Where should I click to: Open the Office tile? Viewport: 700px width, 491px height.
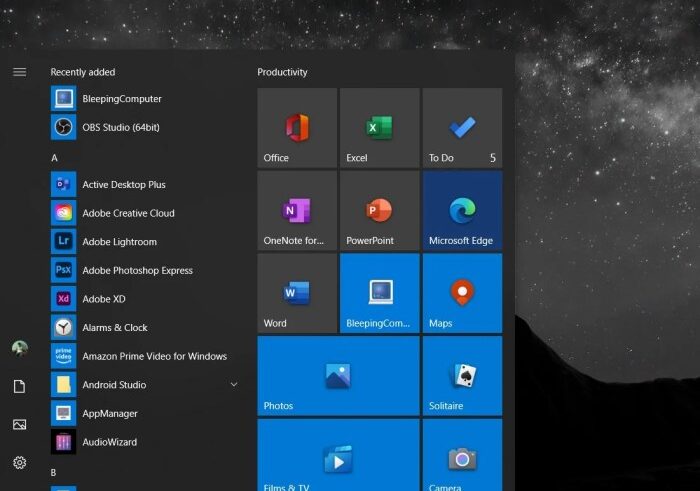click(297, 128)
